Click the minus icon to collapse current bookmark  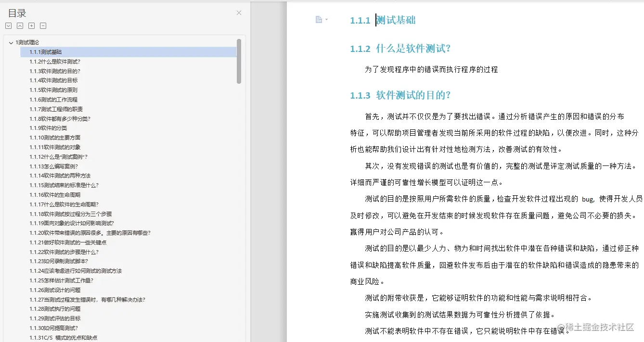pyautogui.click(x=43, y=25)
